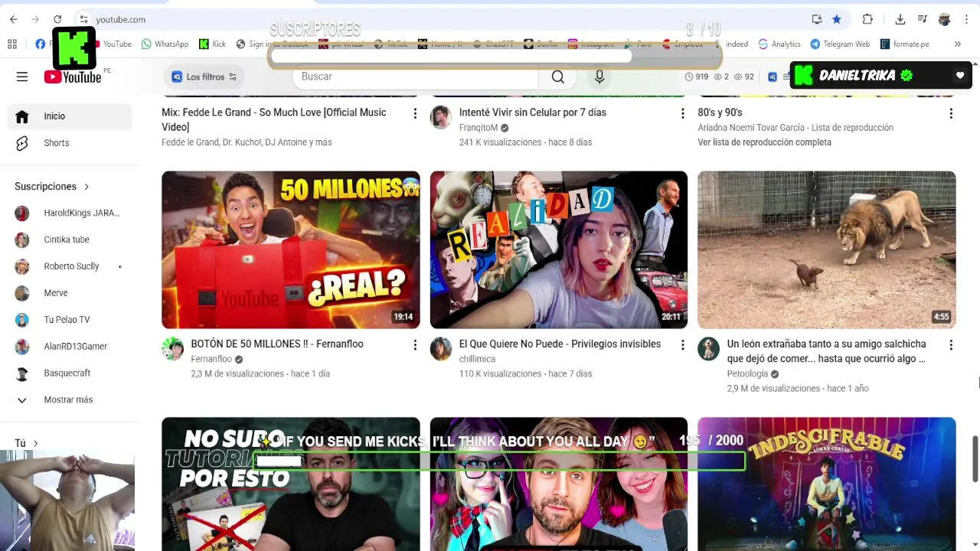Click Ver lista de reproducción completa
Screen dimensions: 980x551
(x=764, y=142)
